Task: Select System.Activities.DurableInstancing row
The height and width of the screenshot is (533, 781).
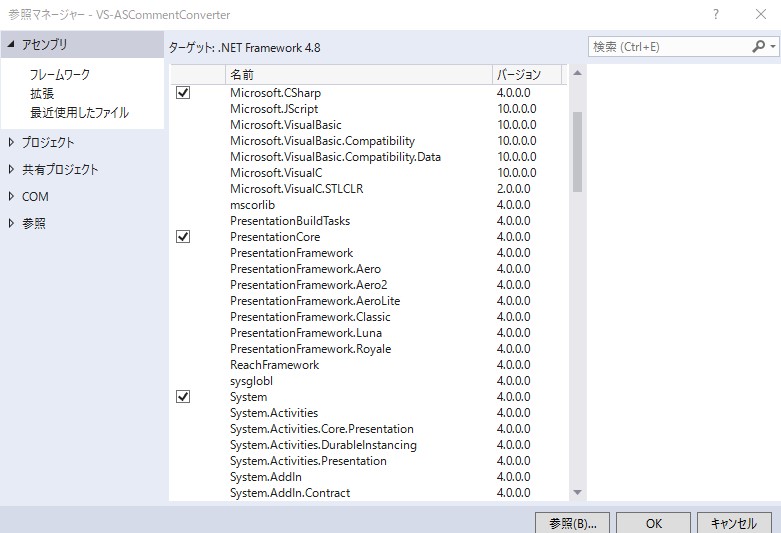Action: [x=369, y=444]
